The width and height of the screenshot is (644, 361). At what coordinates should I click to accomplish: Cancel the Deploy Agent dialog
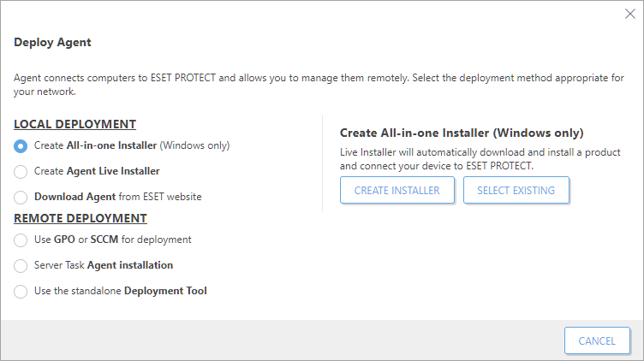coord(597,340)
